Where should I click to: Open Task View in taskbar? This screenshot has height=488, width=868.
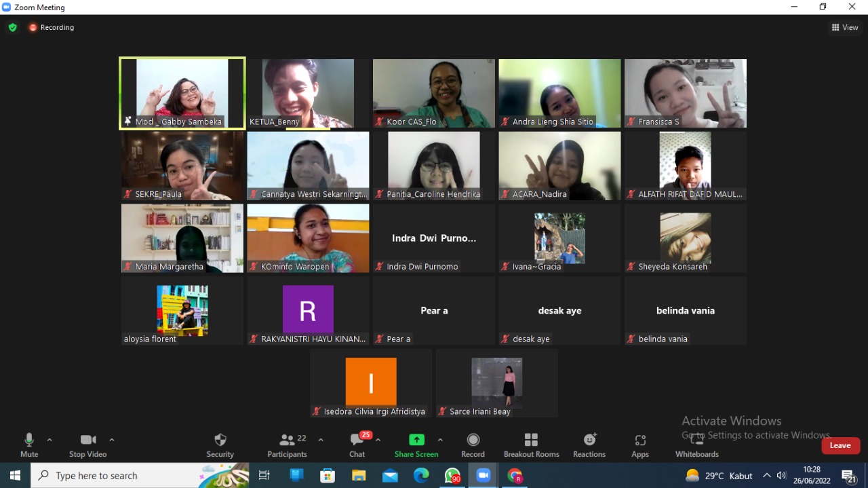[264, 475]
